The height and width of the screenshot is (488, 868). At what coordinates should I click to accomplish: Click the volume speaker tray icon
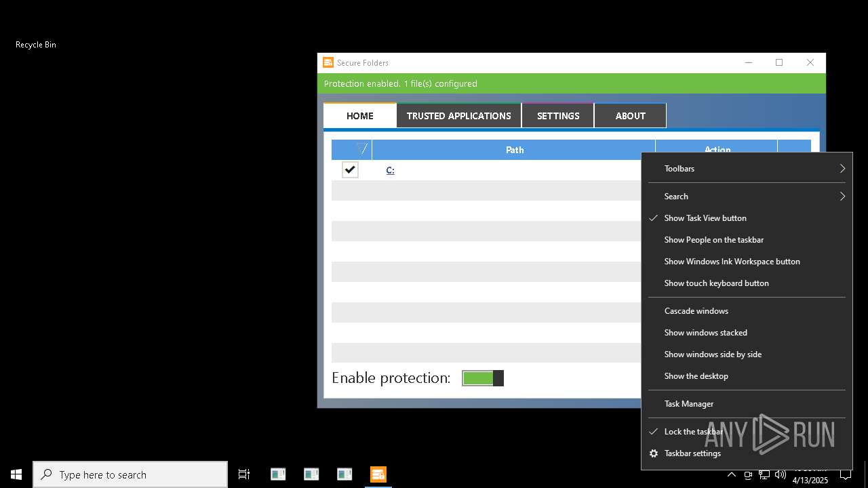tap(781, 474)
